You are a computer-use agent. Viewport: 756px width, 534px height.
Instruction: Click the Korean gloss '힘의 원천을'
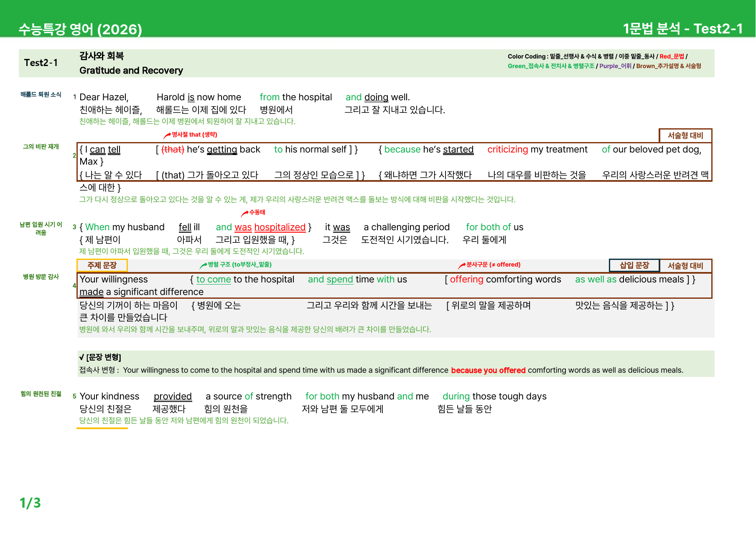[226, 409]
